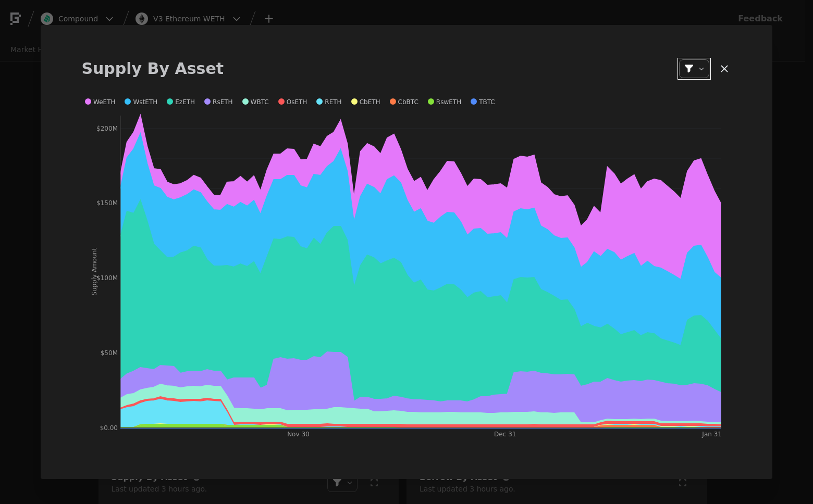Viewport: 813px width, 504px height.
Task: Click the Ethereum diamond icon
Action: coord(142,19)
